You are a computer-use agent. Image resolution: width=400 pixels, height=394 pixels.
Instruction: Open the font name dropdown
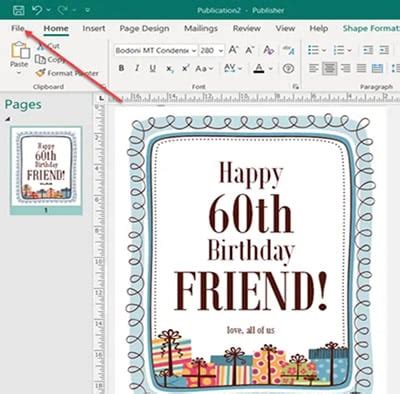point(194,51)
